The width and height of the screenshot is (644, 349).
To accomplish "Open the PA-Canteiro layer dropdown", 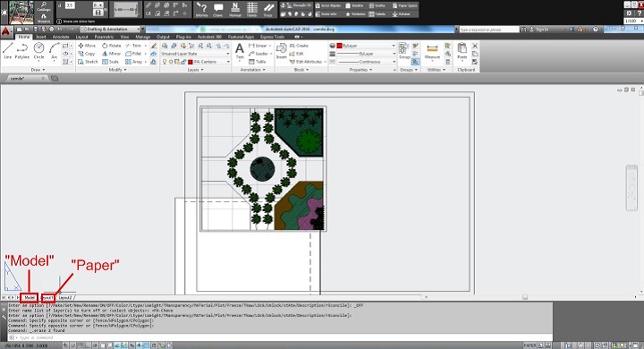I will click(196, 62).
